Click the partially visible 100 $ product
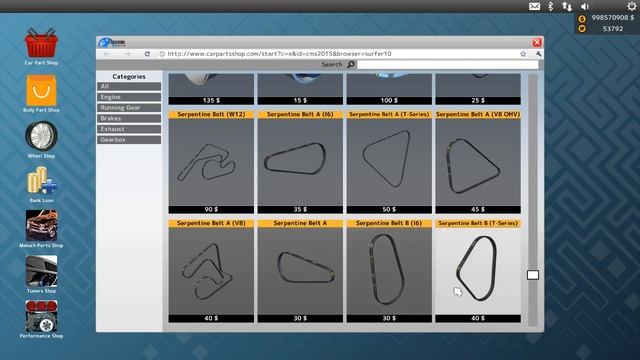The height and width of the screenshot is (360, 640). pyautogui.click(x=389, y=89)
